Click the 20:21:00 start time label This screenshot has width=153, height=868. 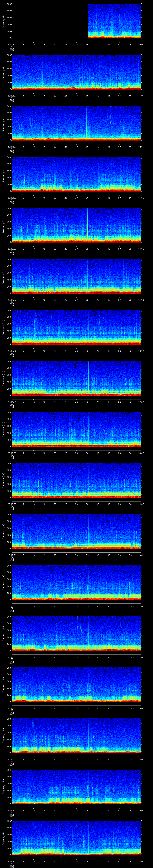12,657
